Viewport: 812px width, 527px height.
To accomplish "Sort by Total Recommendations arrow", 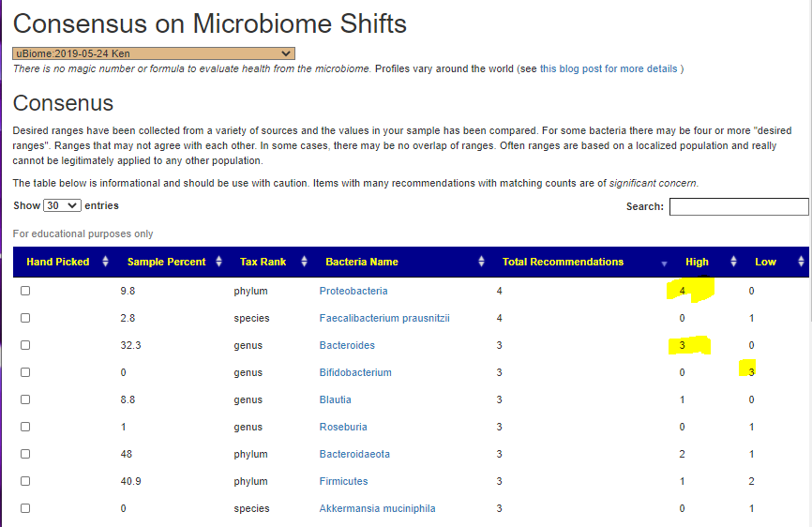I will point(665,263).
